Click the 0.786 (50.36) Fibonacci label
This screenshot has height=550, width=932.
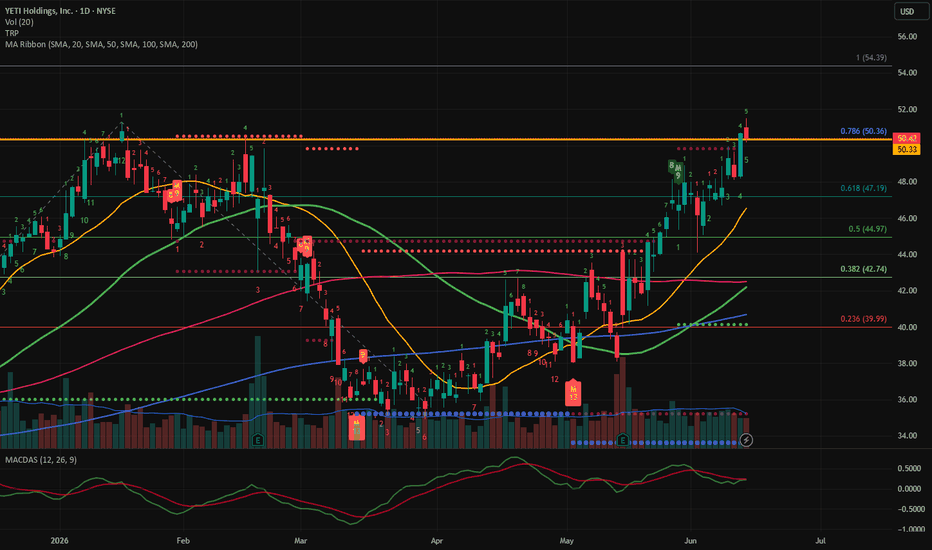coord(863,131)
